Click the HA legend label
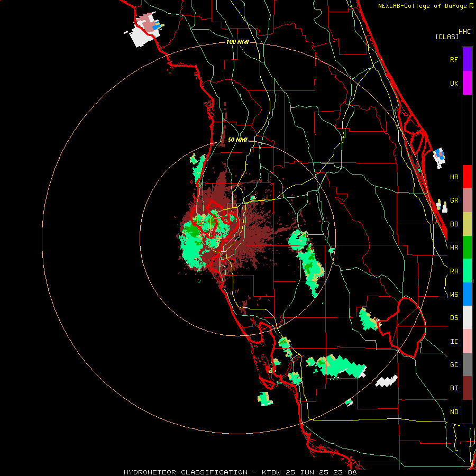Screen dimensions: 476x476 pos(454,177)
